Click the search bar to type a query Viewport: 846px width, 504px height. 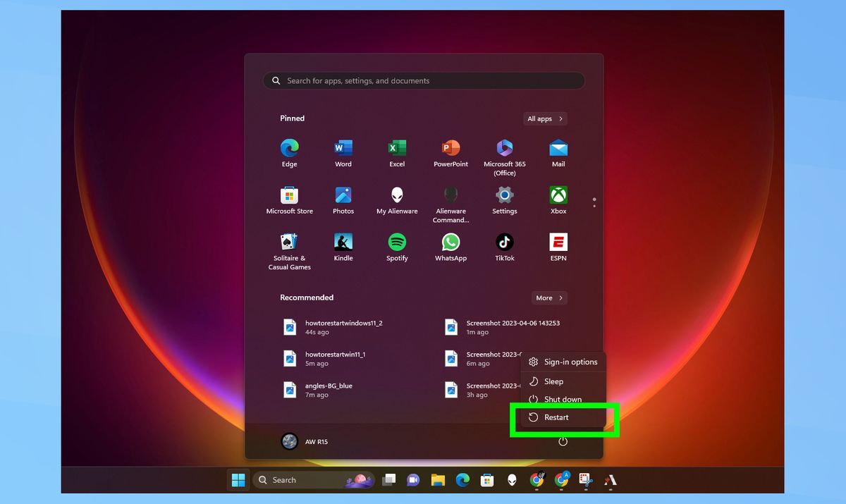coord(423,80)
